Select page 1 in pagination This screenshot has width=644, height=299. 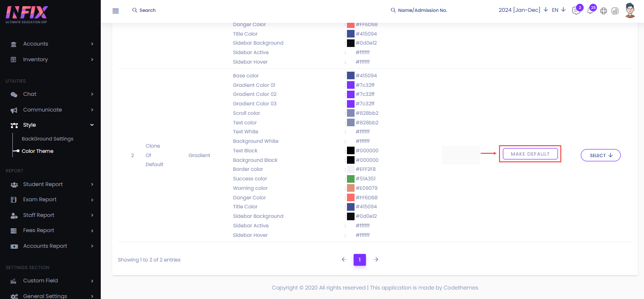[x=360, y=260]
